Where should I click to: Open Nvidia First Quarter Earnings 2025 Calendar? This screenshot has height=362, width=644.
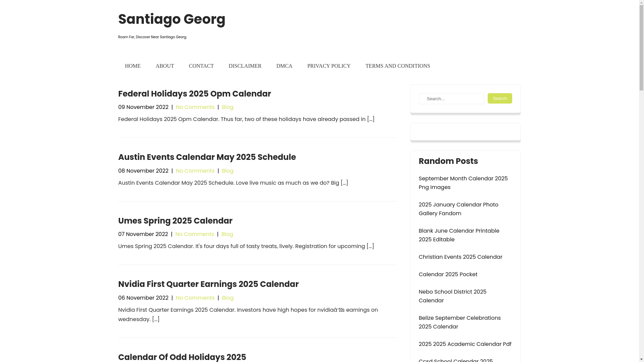[208, 284]
